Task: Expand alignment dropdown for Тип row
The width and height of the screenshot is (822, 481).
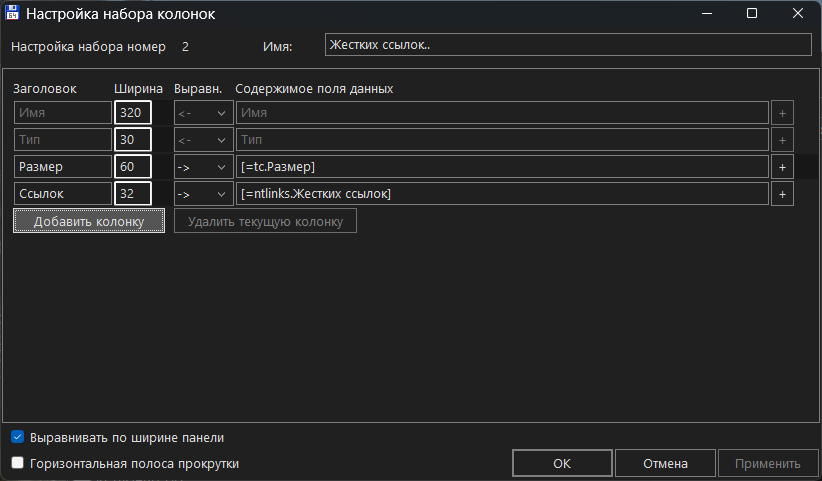Action: (x=203, y=139)
